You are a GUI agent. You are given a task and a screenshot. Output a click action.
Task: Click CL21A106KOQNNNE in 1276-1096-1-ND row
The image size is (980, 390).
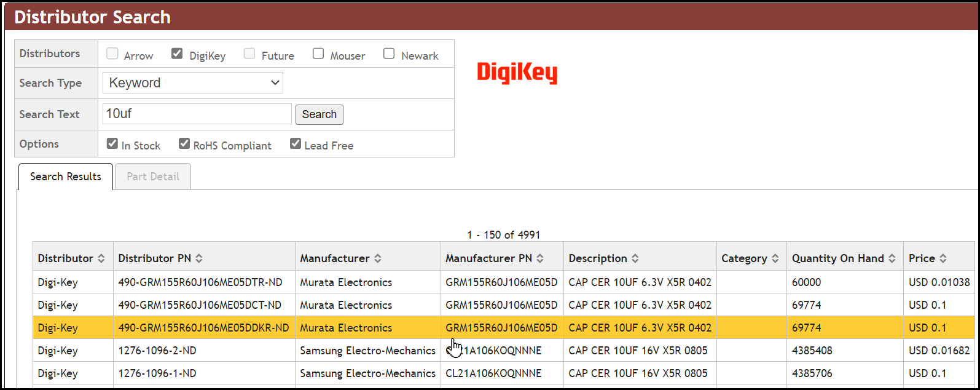(x=494, y=373)
